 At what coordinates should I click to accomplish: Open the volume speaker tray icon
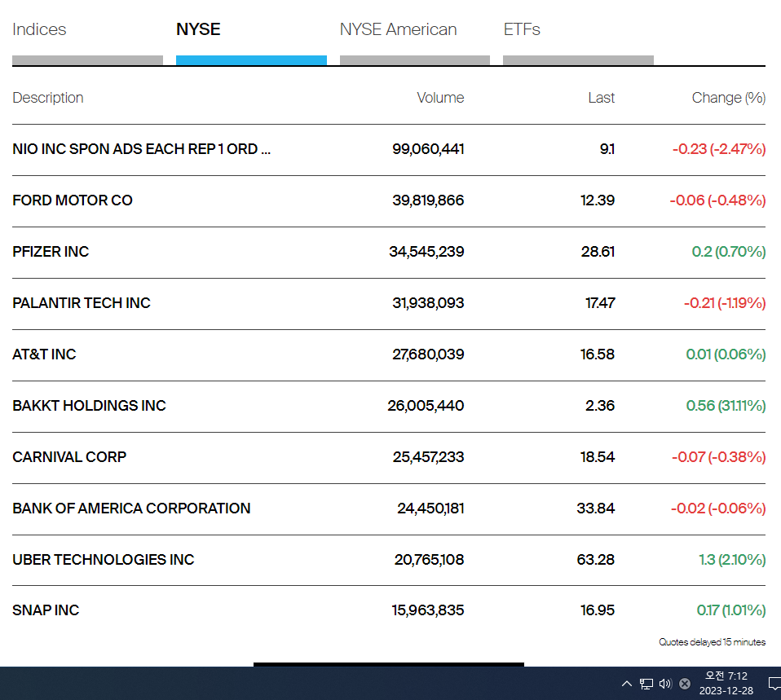tap(665, 684)
